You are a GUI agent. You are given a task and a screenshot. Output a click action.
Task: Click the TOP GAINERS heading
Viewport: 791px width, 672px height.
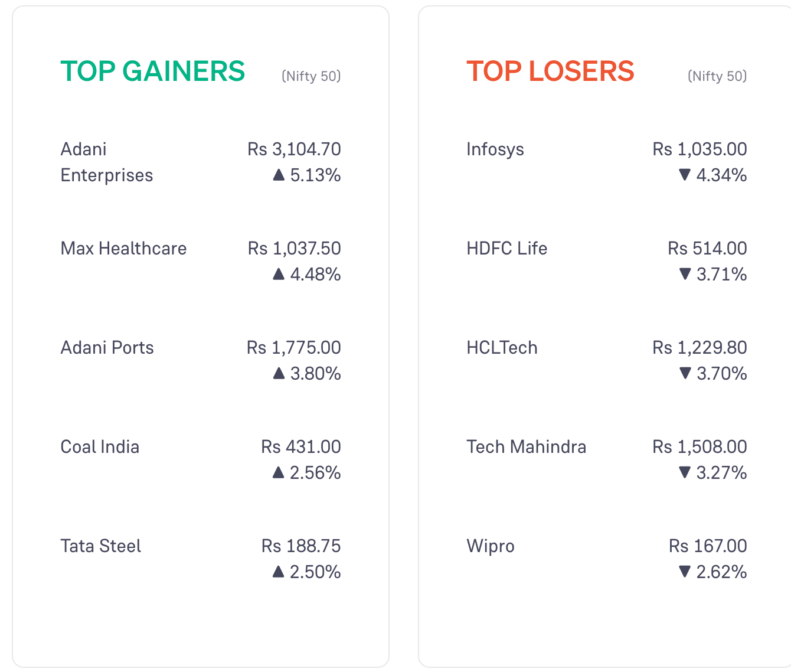point(153,71)
